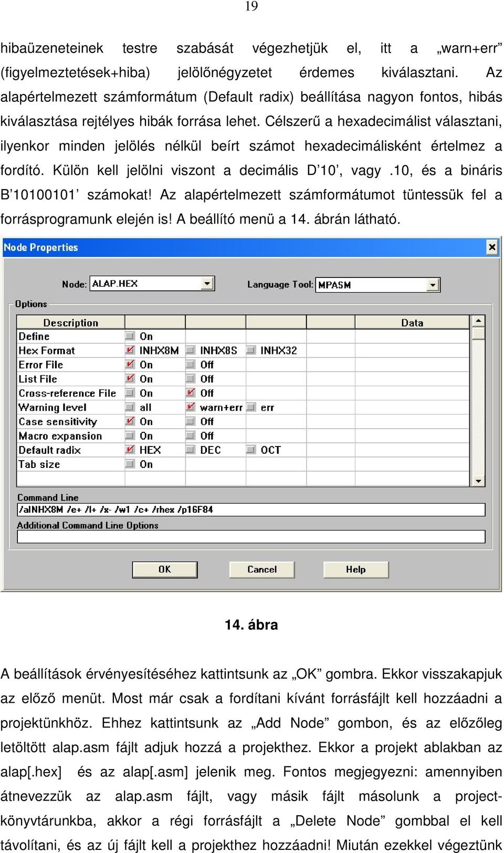
Task: Select the INHX8S hex format checkbox
Action: pyautogui.click(x=191, y=350)
